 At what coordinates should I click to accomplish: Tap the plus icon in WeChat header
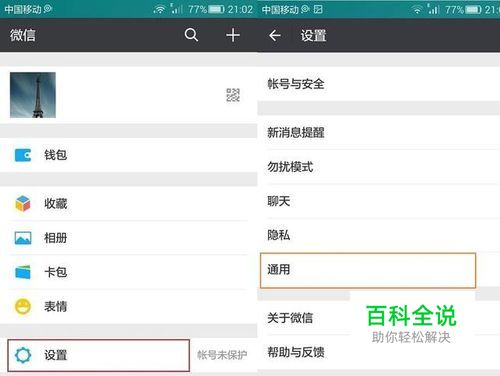tap(233, 35)
